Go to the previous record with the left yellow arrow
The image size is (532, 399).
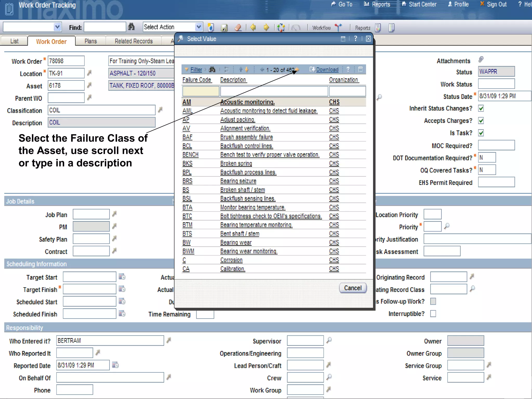[x=253, y=27]
